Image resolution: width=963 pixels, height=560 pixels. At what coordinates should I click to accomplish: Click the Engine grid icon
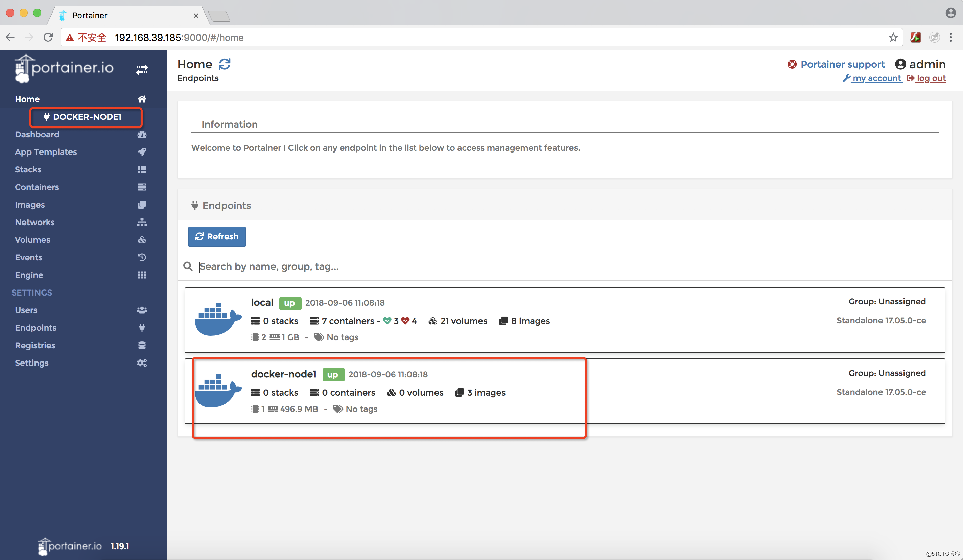coord(142,275)
